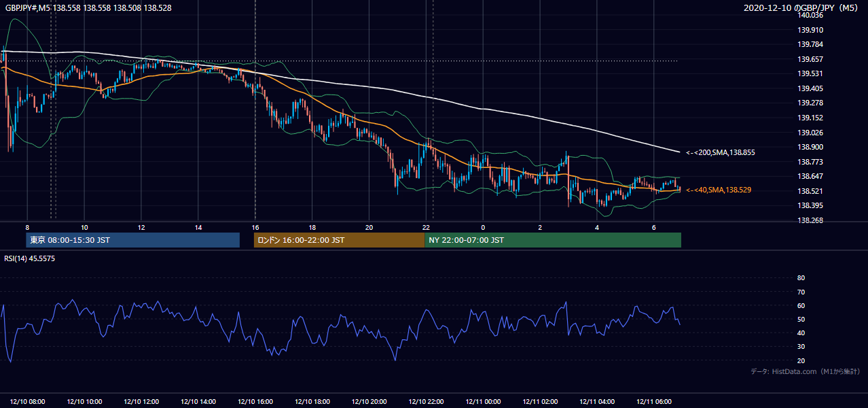Click the 138.268 price axis label
Screen dimensions: 868x408
[x=811, y=220]
